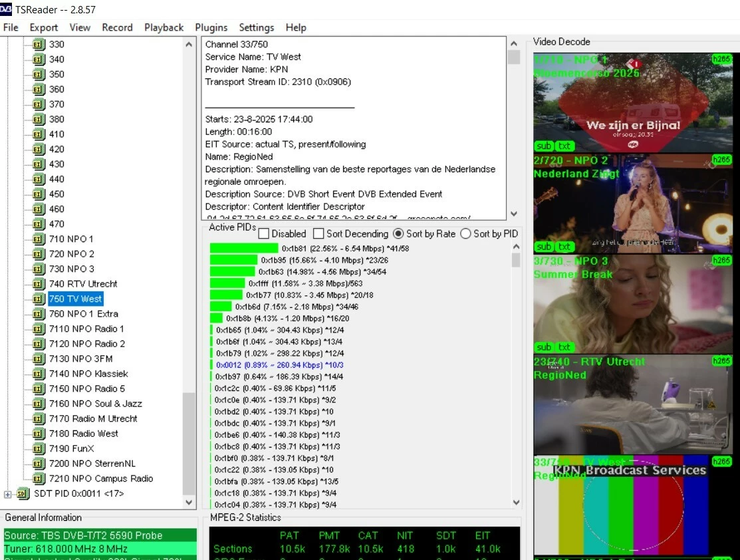Click the RTV Utrecht RegioNed thumbnail
The image size is (740, 560).
[x=633, y=404]
